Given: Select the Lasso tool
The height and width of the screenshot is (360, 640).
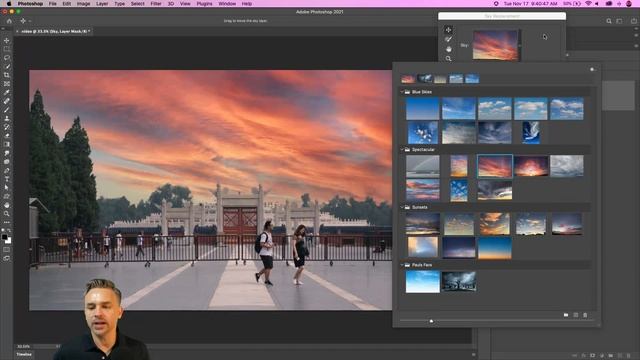Looking at the screenshot, I should [x=7, y=58].
